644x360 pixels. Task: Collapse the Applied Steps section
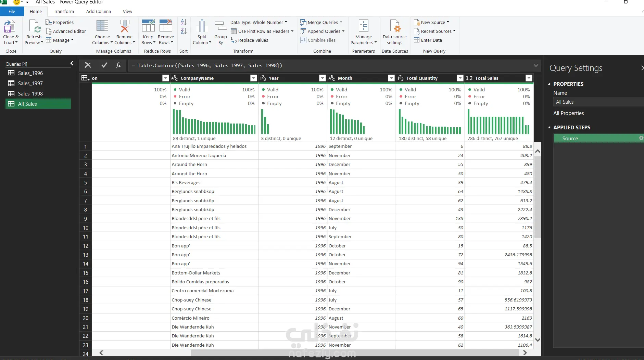[549, 127]
